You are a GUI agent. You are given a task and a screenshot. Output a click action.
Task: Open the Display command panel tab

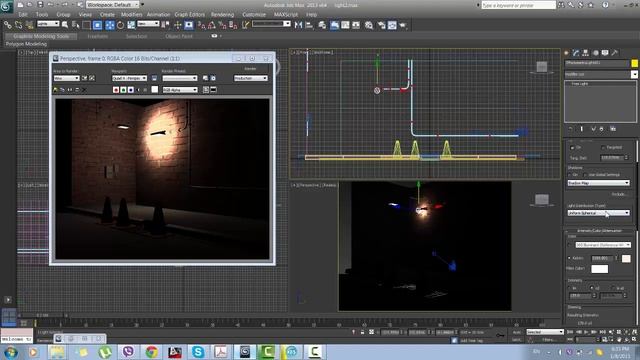[605, 53]
